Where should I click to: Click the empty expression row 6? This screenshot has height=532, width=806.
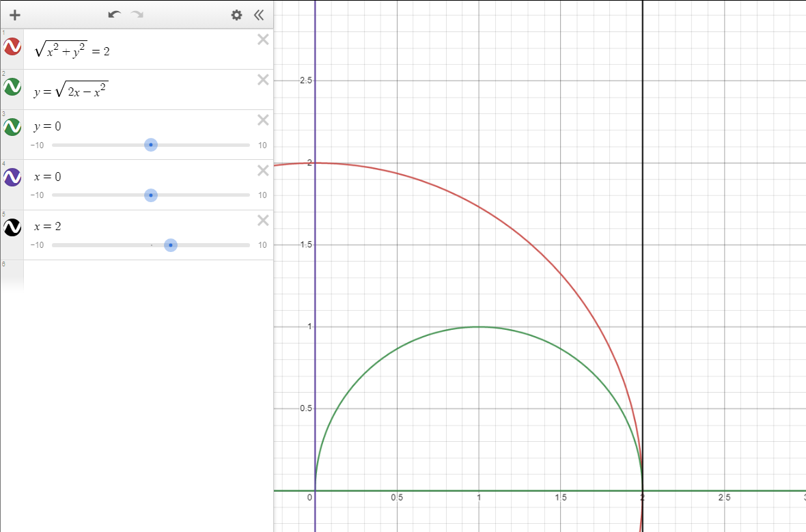(148, 275)
